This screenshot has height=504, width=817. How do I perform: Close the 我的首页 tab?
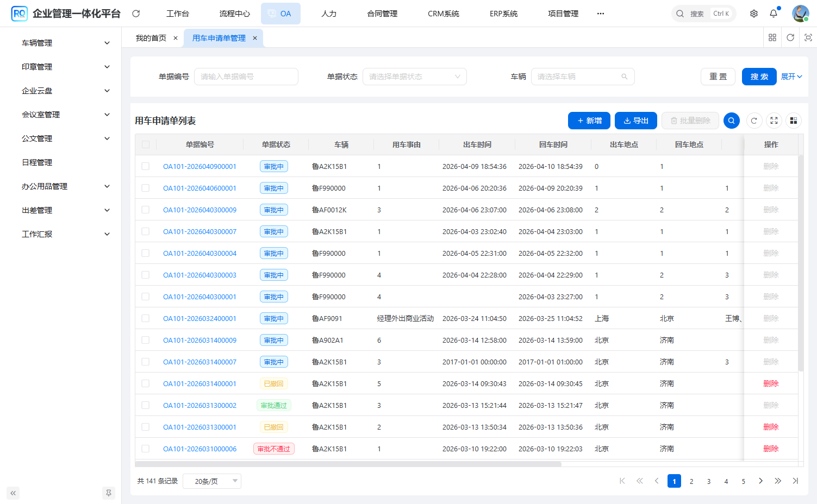pyautogui.click(x=176, y=38)
